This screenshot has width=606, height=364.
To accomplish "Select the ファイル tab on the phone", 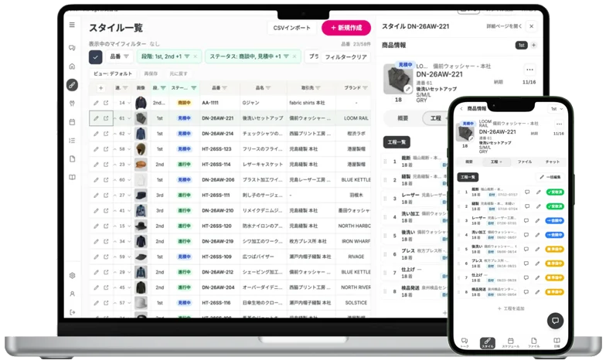I will [524, 162].
